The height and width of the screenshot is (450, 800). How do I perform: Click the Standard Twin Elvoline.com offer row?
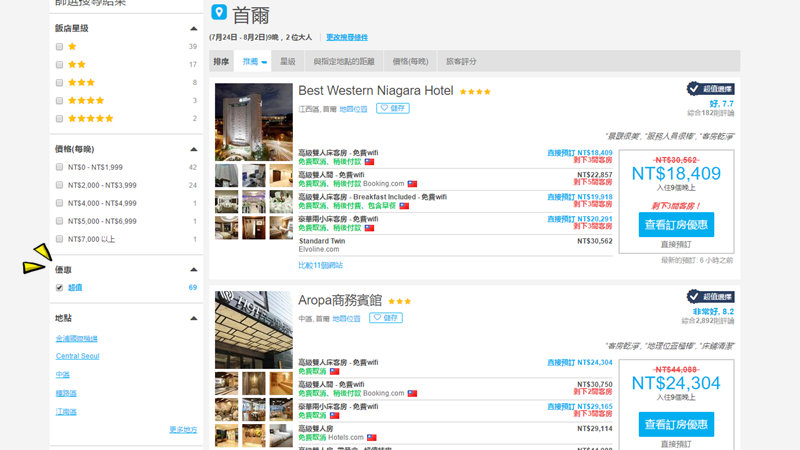pos(455,245)
